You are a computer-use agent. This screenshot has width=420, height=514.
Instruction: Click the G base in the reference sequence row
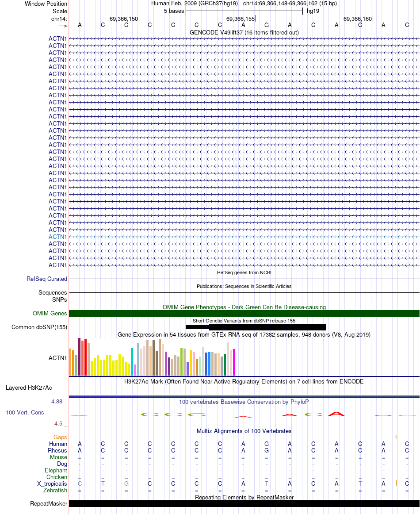267,25
